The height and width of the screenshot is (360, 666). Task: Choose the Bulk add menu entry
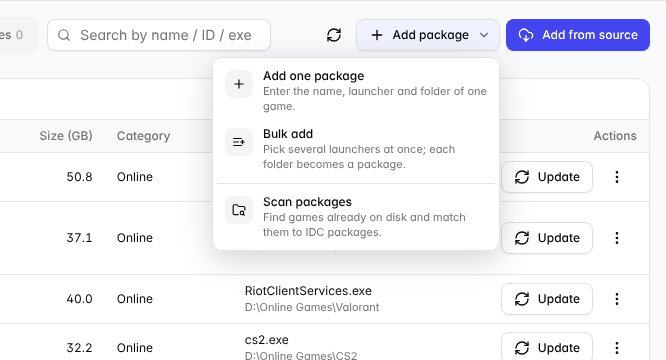(356, 149)
